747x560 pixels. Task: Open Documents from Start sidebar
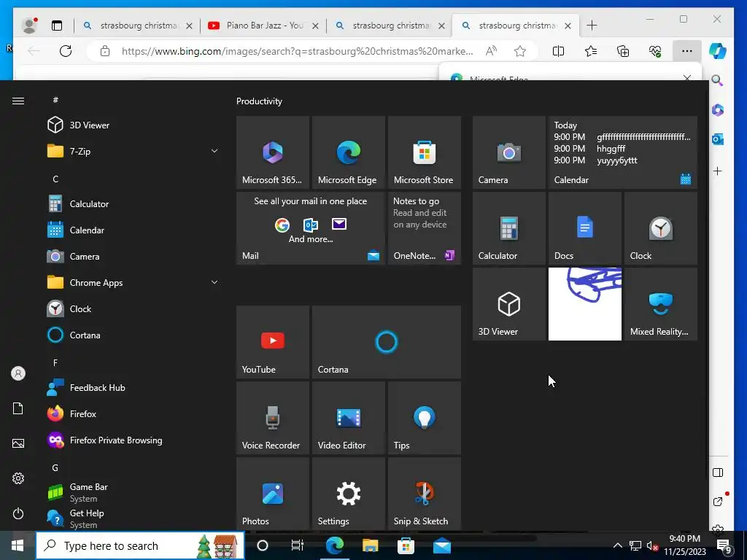pos(18,408)
